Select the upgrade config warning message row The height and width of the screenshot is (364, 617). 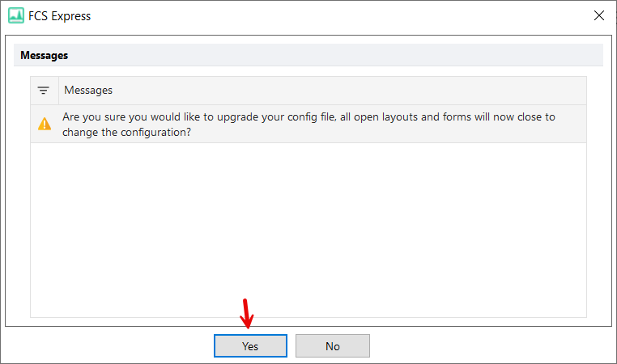click(x=308, y=124)
